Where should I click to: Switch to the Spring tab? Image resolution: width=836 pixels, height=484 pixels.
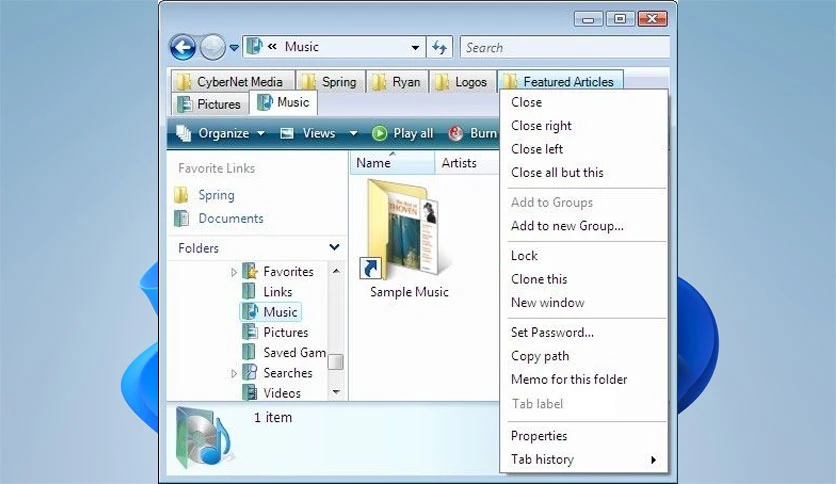pos(331,82)
